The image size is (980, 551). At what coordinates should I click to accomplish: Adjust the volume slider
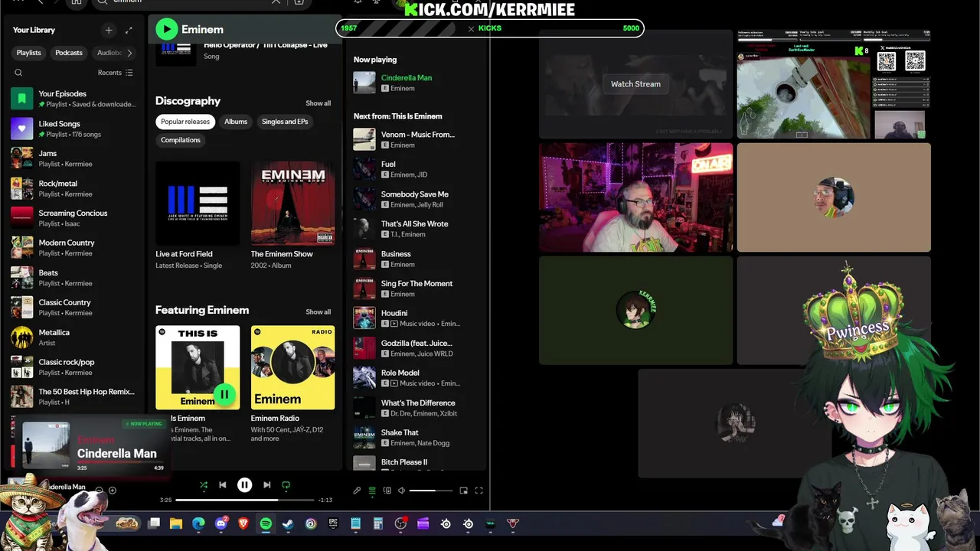click(430, 491)
